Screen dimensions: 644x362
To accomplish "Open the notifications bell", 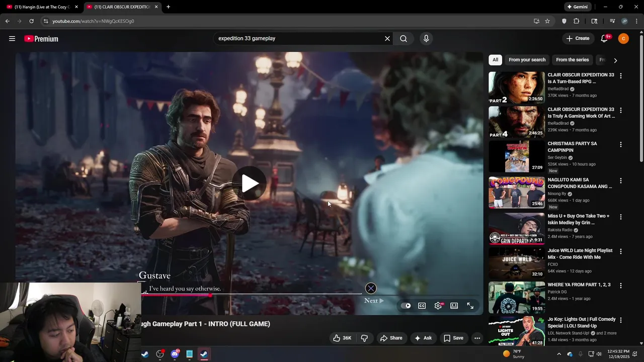I will pos(604,39).
